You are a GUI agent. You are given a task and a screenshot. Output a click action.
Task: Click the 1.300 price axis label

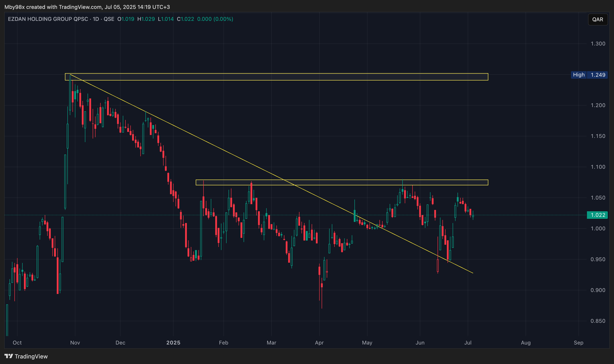click(598, 44)
